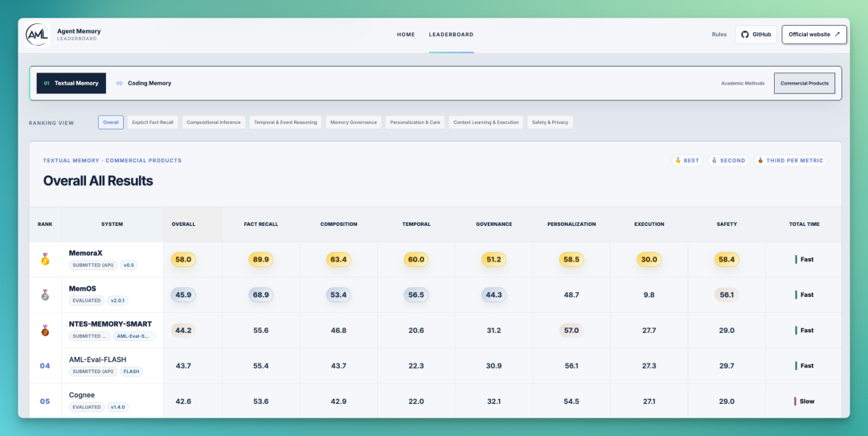868x436 pixels.
Task: Sort by the Total Time column header
Action: (x=804, y=224)
